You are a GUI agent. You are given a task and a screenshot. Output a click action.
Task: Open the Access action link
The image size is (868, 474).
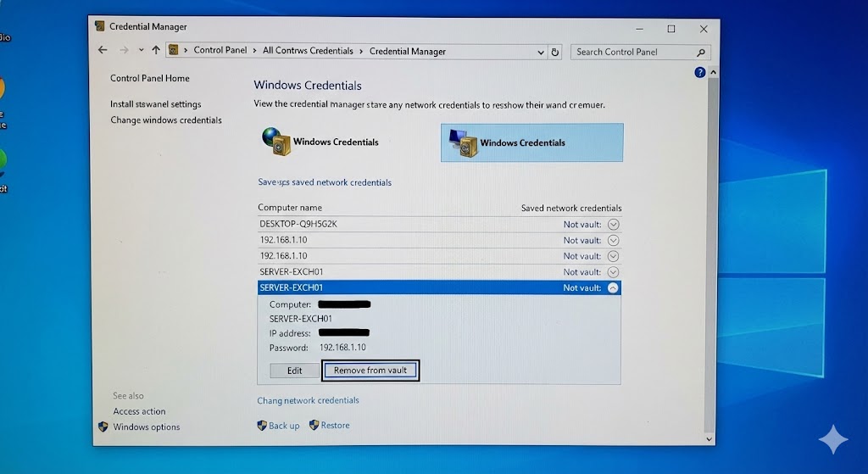click(139, 411)
